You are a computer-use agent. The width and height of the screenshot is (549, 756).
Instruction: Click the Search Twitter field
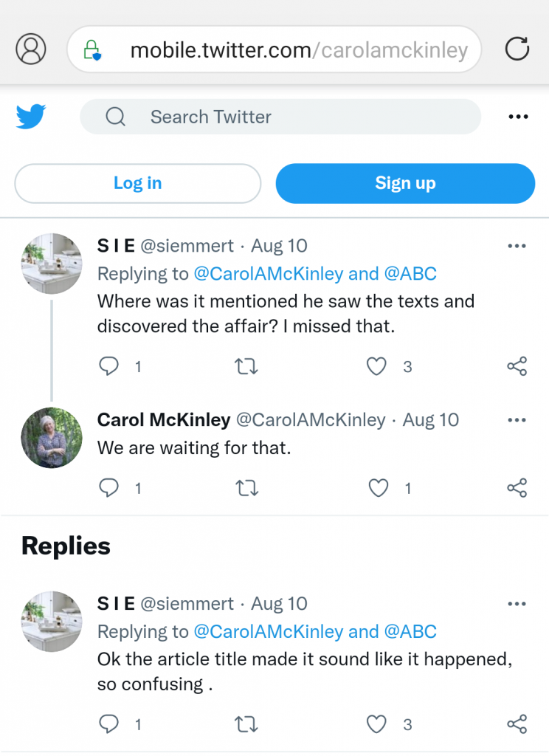tap(280, 117)
